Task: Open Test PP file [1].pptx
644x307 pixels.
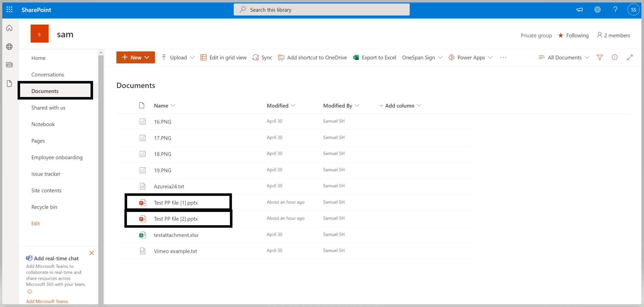Action: pos(176,202)
